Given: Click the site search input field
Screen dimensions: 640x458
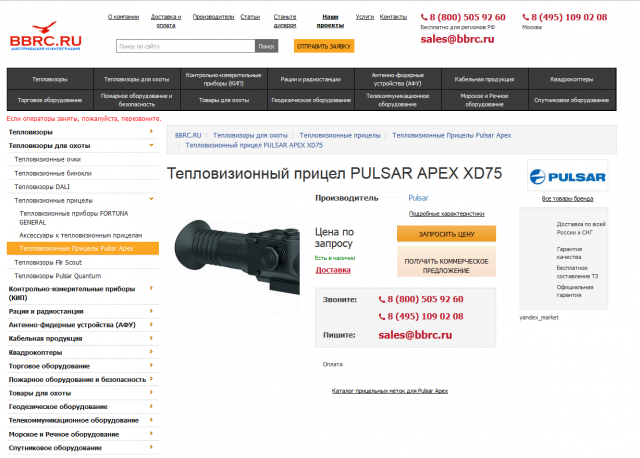Looking at the screenshot, I should point(186,46).
